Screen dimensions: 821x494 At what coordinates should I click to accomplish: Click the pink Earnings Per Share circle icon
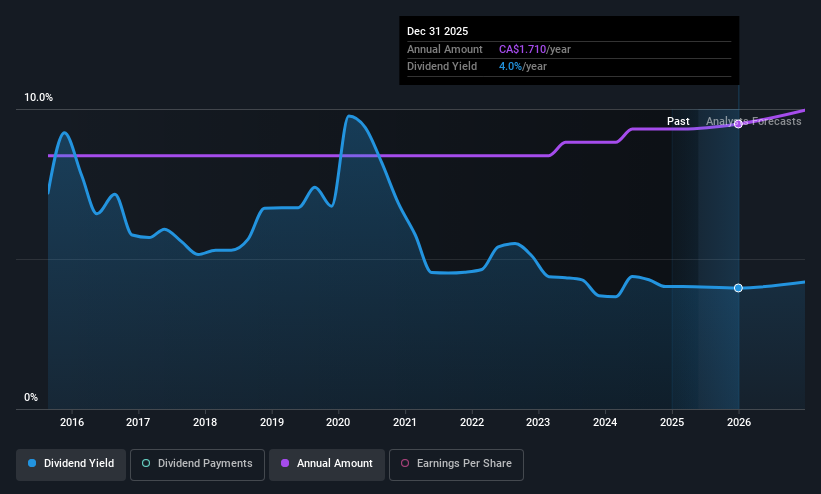405,463
